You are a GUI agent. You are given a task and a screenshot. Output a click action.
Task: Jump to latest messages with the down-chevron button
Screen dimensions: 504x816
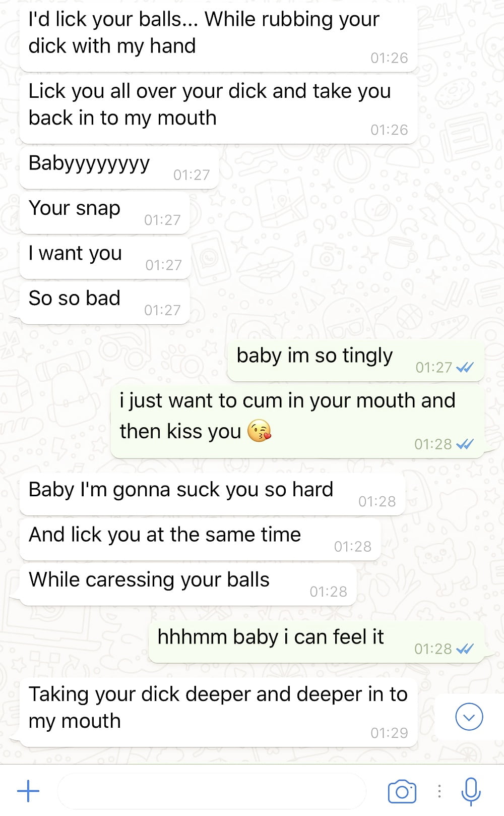[469, 717]
